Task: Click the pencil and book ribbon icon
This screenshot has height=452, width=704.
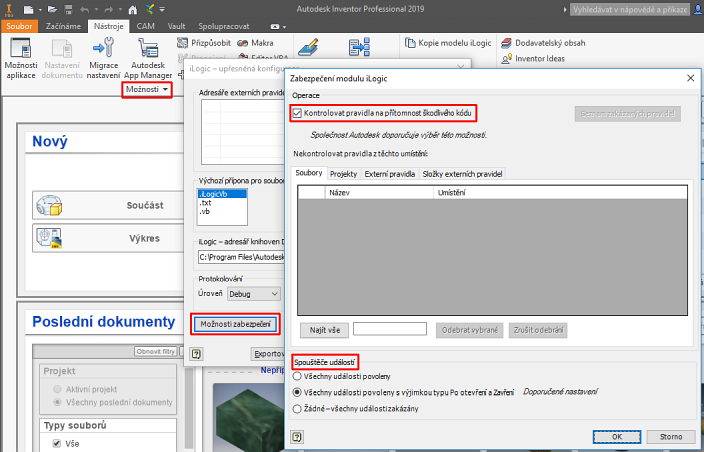Action: point(308,47)
